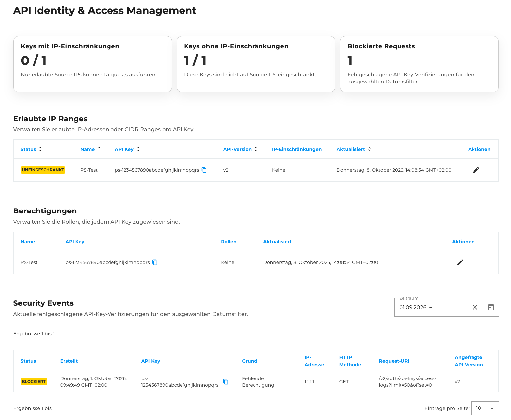Image resolution: width=511 pixels, height=420 pixels.
Task: Click PS-Test name in Berechtigungen table
Action: pyautogui.click(x=29, y=262)
